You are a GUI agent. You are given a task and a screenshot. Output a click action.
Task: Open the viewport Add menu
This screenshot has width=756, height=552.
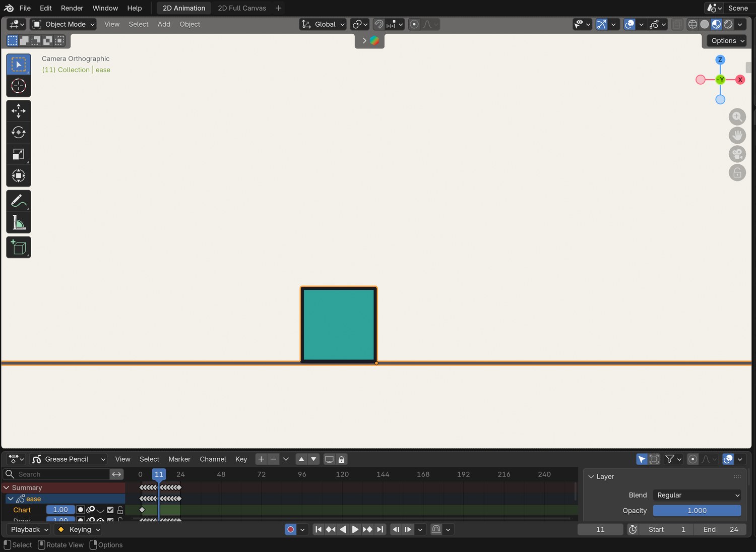coord(164,24)
